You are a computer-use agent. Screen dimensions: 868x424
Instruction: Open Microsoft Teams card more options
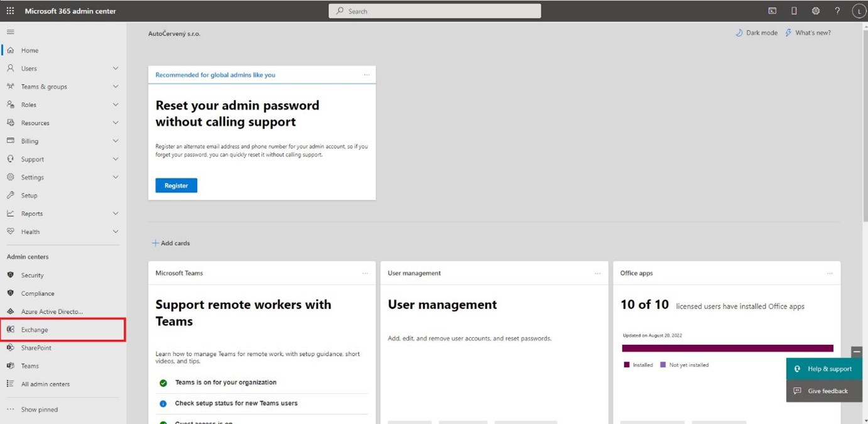(x=365, y=273)
